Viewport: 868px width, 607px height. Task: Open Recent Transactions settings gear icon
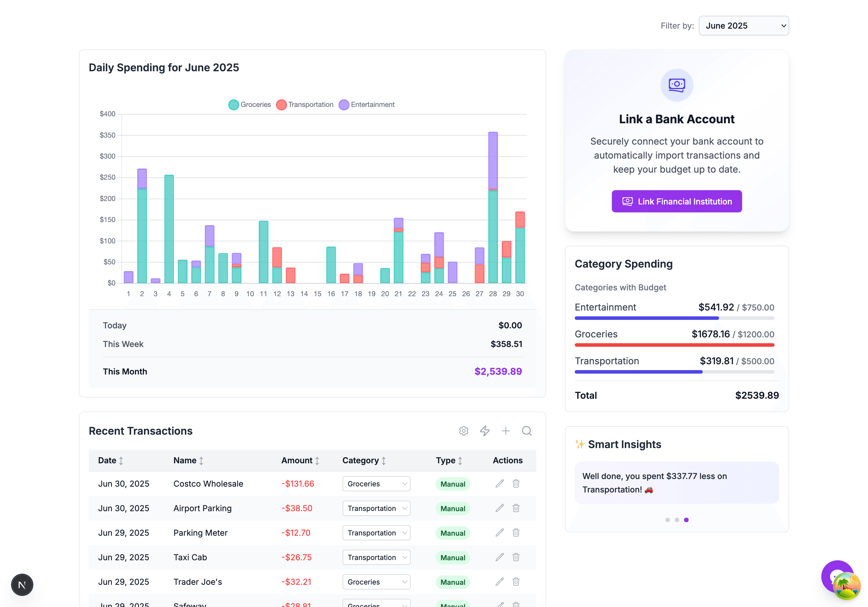tap(463, 431)
